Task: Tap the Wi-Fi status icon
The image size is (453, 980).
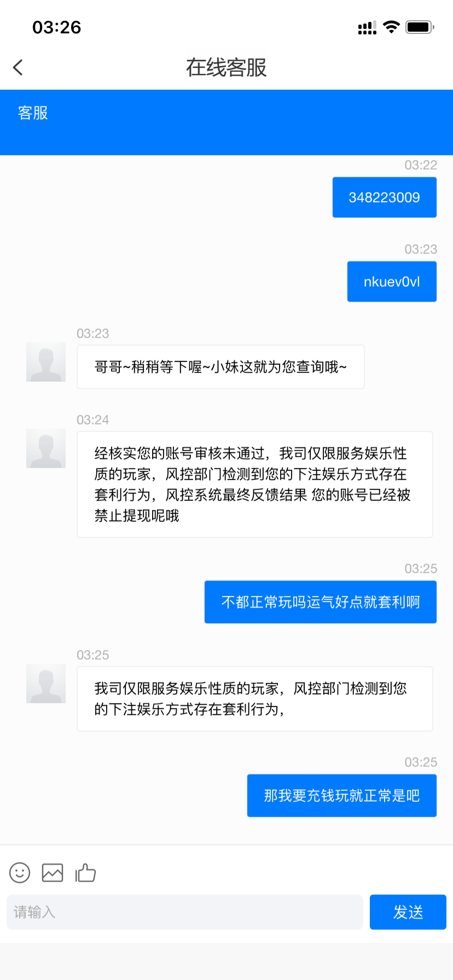Action: [x=391, y=27]
